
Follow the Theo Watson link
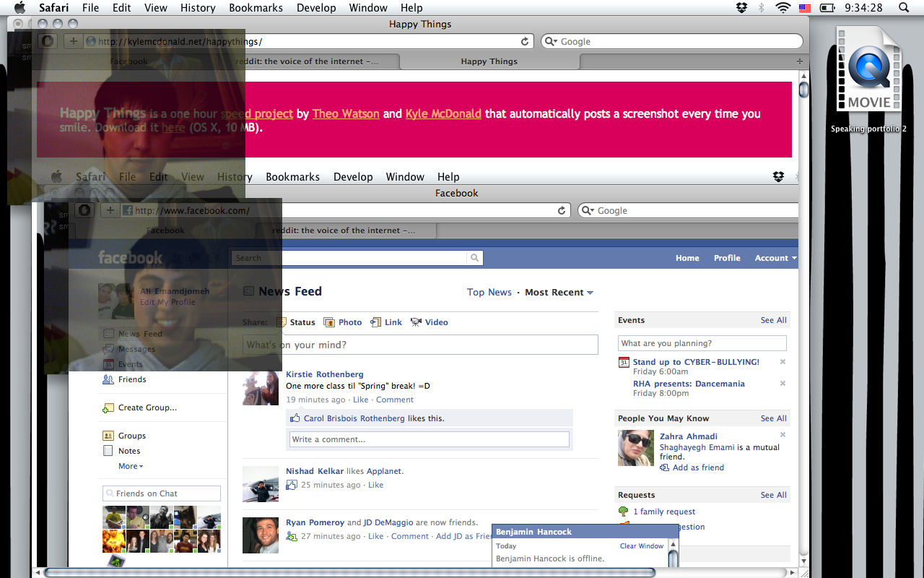coord(346,113)
